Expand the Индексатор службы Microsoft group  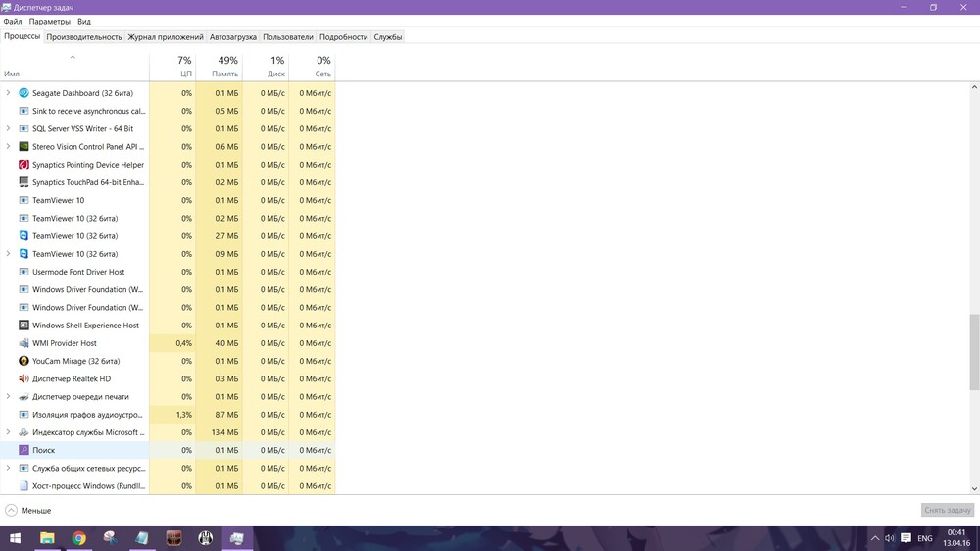(x=8, y=432)
